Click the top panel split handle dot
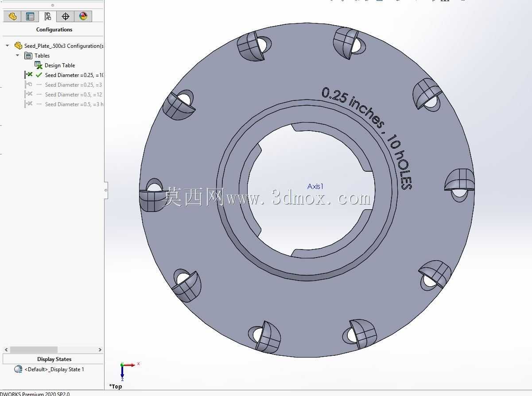 point(53,5)
